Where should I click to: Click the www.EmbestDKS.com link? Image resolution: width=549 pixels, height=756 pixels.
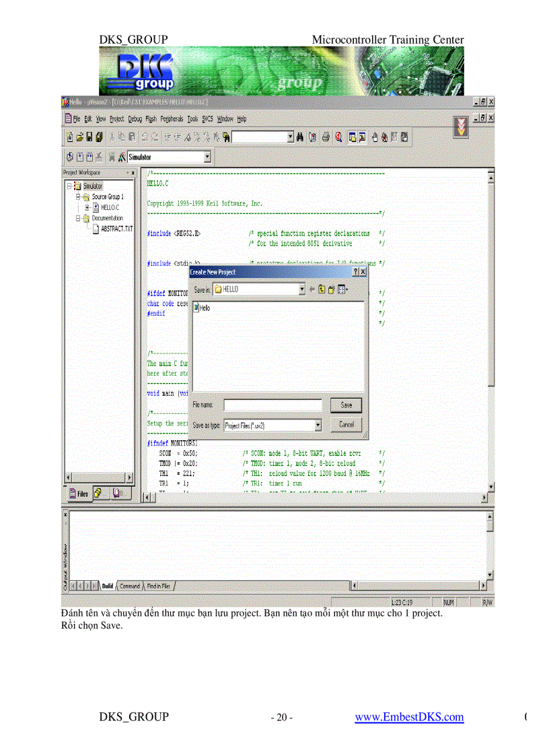coord(409,717)
